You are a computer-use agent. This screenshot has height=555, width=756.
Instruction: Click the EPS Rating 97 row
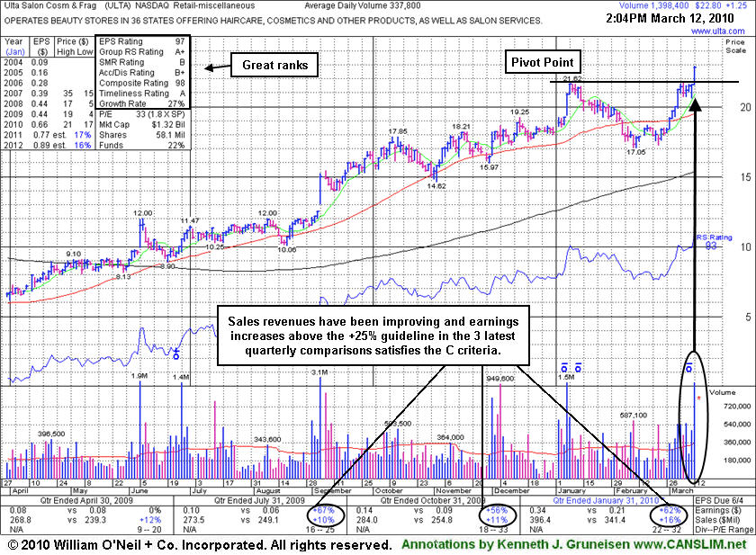[x=142, y=42]
